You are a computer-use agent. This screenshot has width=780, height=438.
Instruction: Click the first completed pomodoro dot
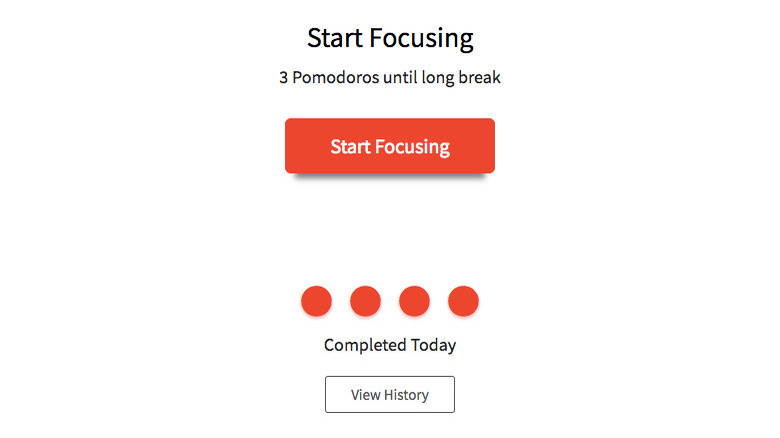[316, 301]
